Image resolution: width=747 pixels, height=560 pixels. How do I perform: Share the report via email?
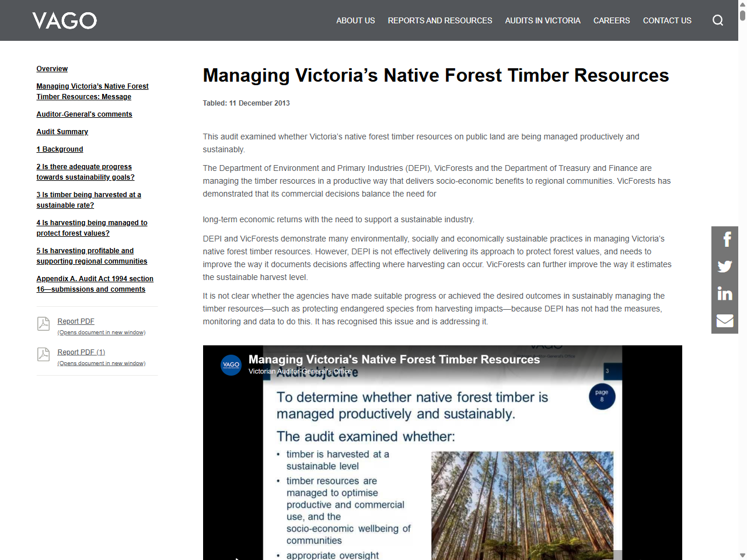724,320
